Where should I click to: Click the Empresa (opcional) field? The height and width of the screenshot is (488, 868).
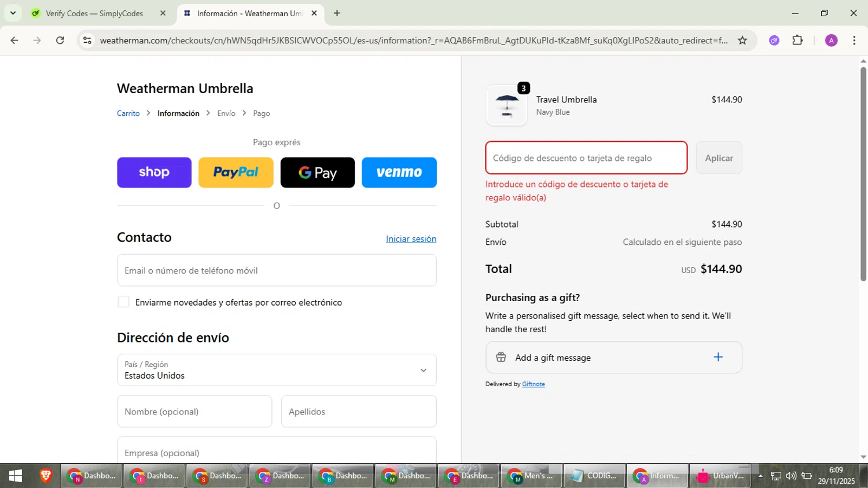(x=277, y=450)
